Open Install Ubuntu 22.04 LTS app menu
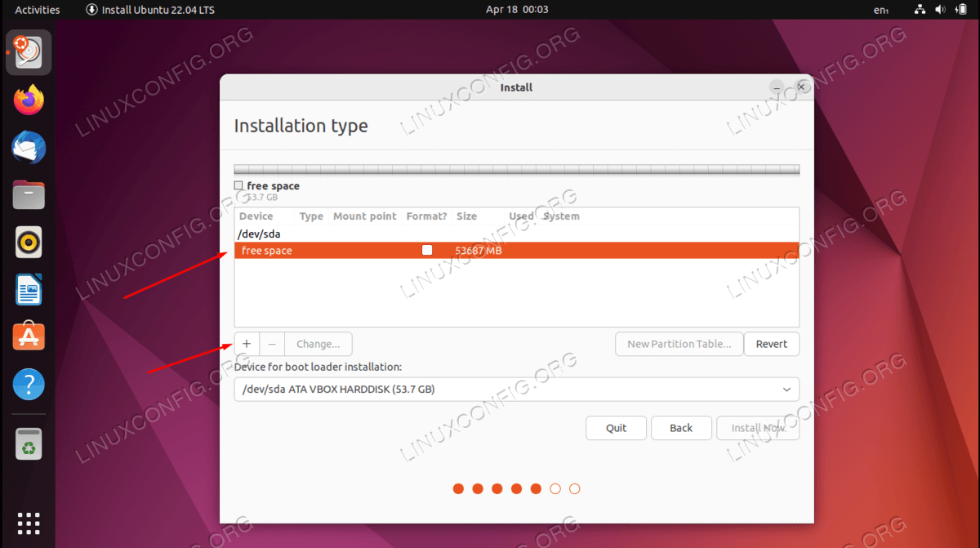Screen dimensions: 980x548 [151, 10]
